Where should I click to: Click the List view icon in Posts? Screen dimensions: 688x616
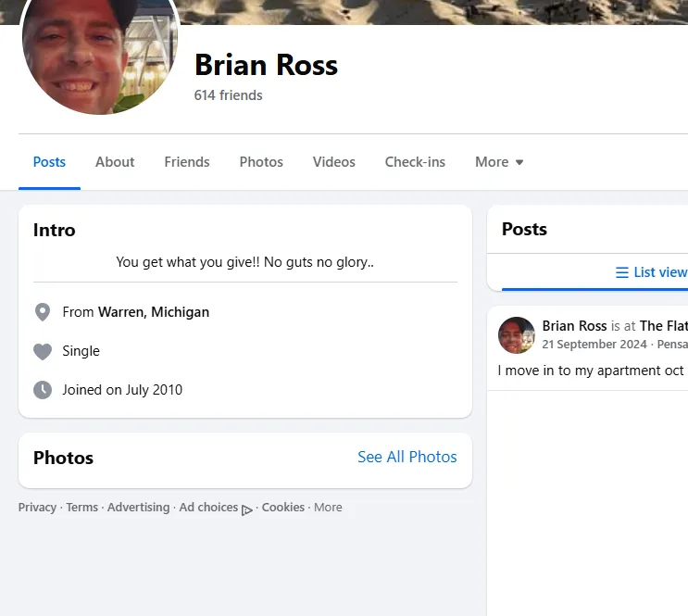pyautogui.click(x=622, y=272)
